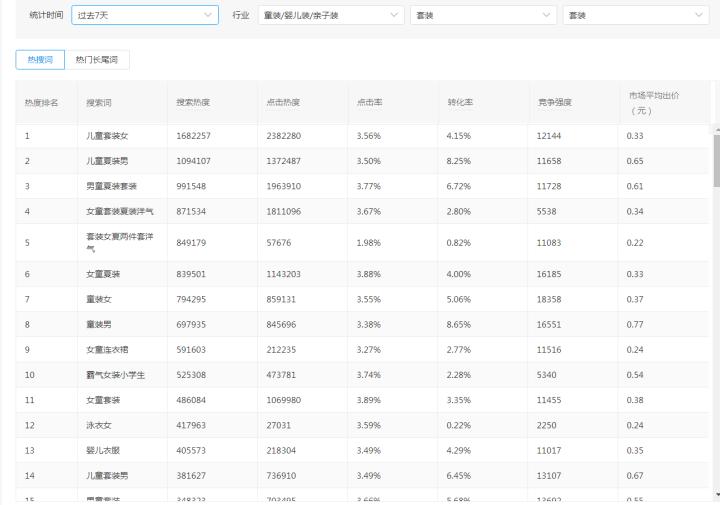
Task: Click the keyword 男童套装套装
Action: 112,186
